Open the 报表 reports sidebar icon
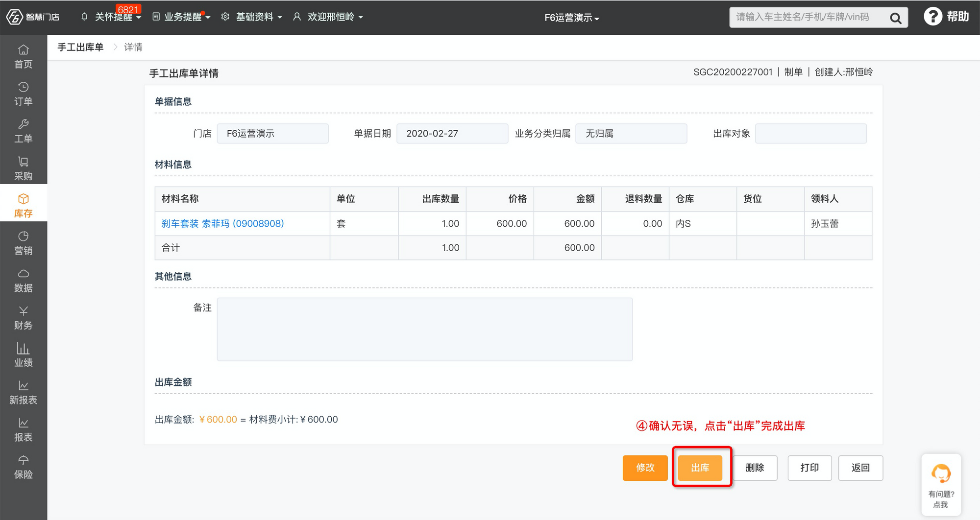 pyautogui.click(x=24, y=423)
